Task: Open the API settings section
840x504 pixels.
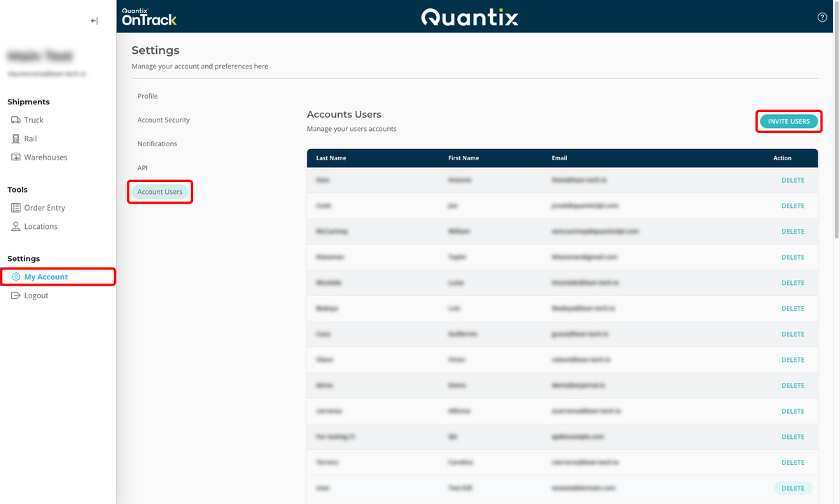Action: (142, 167)
